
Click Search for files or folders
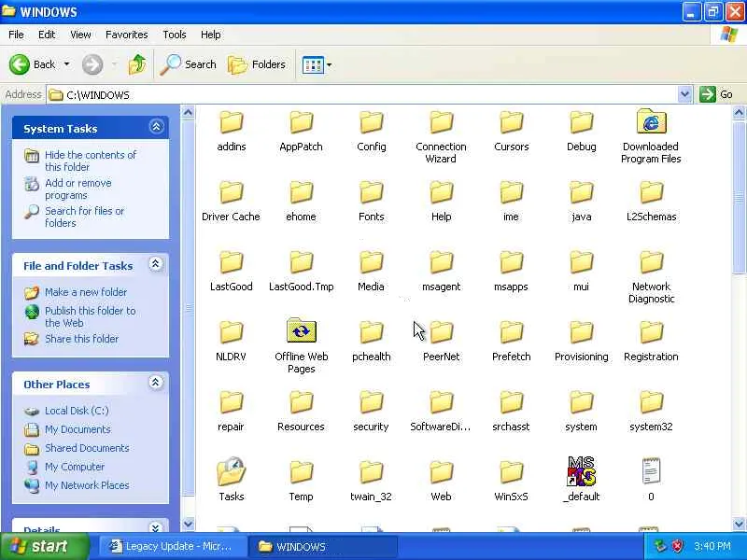[84, 217]
